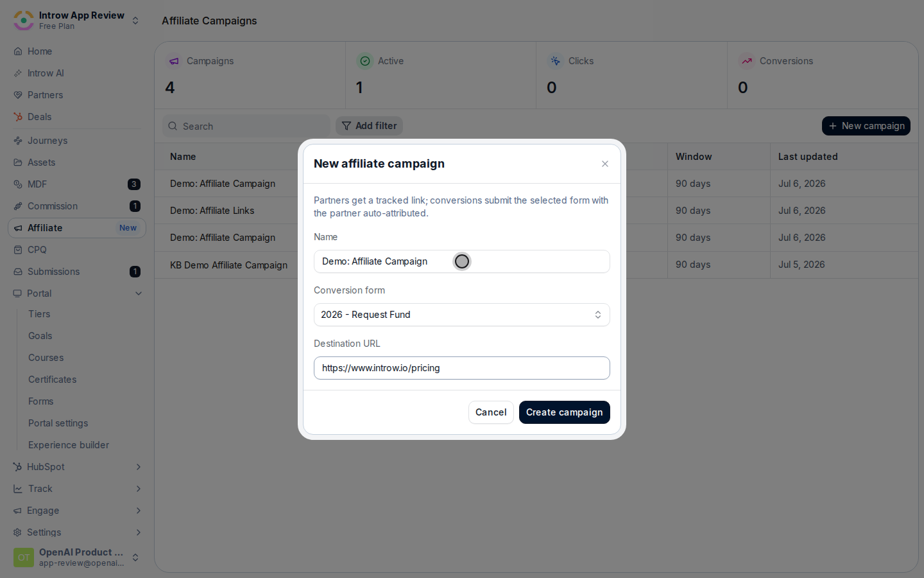
Task: Click the campaign Name text field
Action: 462,261
